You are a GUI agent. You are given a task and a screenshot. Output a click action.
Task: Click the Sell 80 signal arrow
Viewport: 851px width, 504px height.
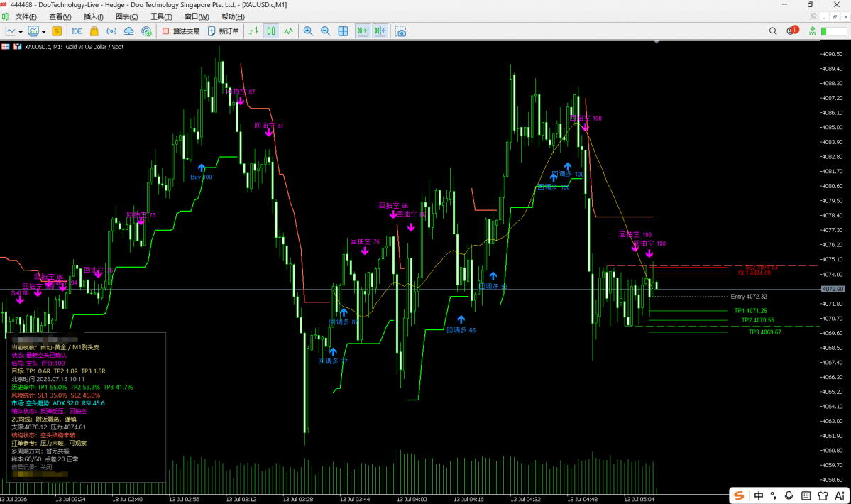[20, 300]
